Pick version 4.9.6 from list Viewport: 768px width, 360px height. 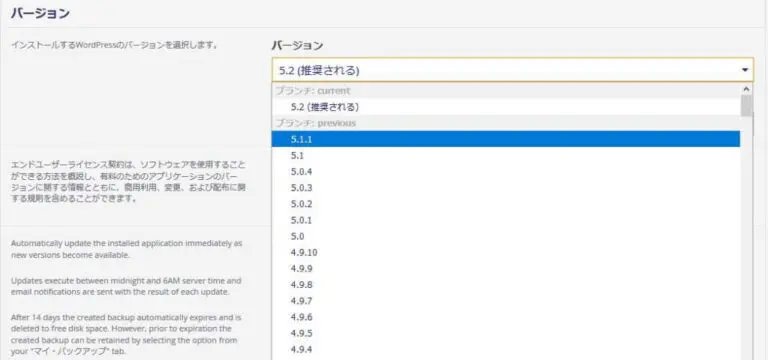[x=506, y=317]
